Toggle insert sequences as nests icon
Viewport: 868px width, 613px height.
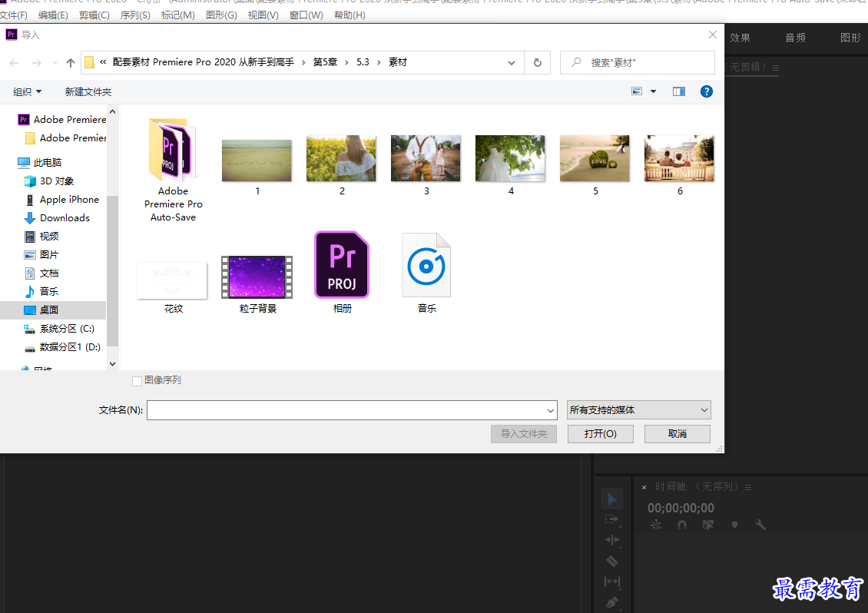coord(656,525)
